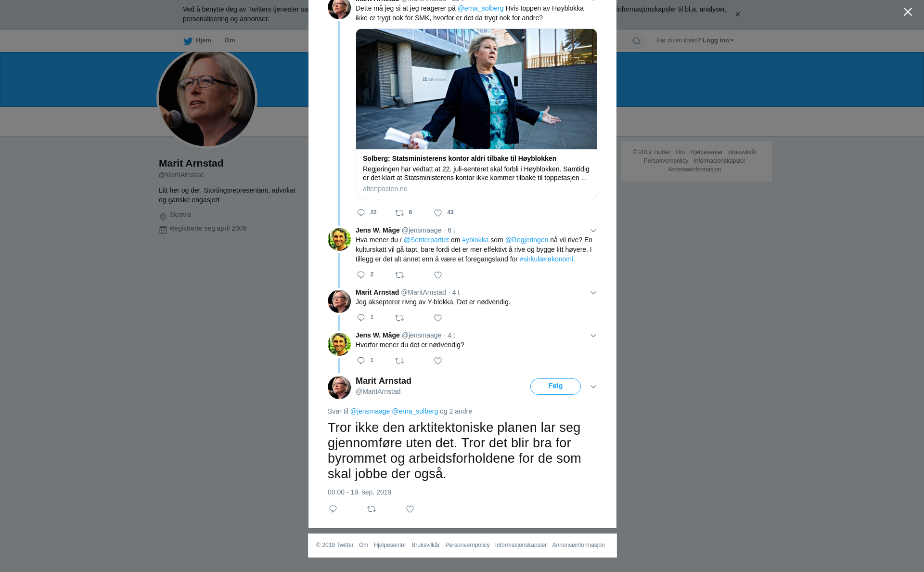Screen dimensions: 924x572
Task: Like Jens W. Måge's #yblokka tweet
Action: tap(438, 275)
